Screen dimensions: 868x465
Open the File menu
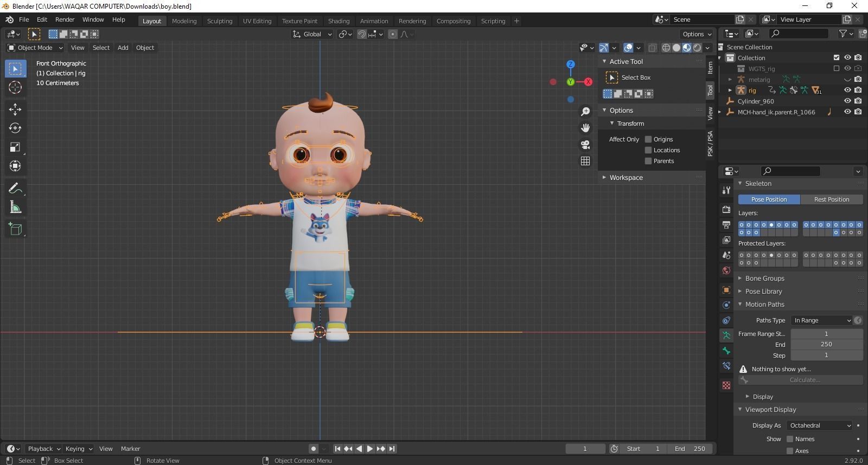click(x=24, y=20)
